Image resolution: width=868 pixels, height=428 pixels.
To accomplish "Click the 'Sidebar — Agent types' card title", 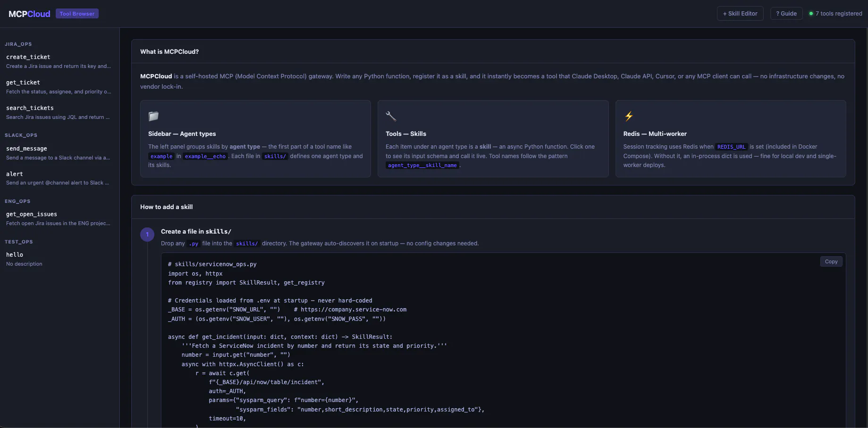I will [x=182, y=134].
